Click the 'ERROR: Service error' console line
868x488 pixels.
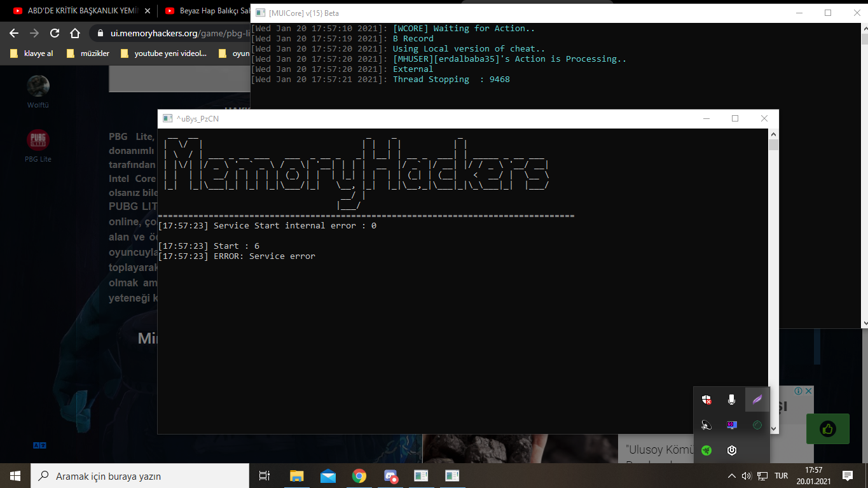pos(265,256)
